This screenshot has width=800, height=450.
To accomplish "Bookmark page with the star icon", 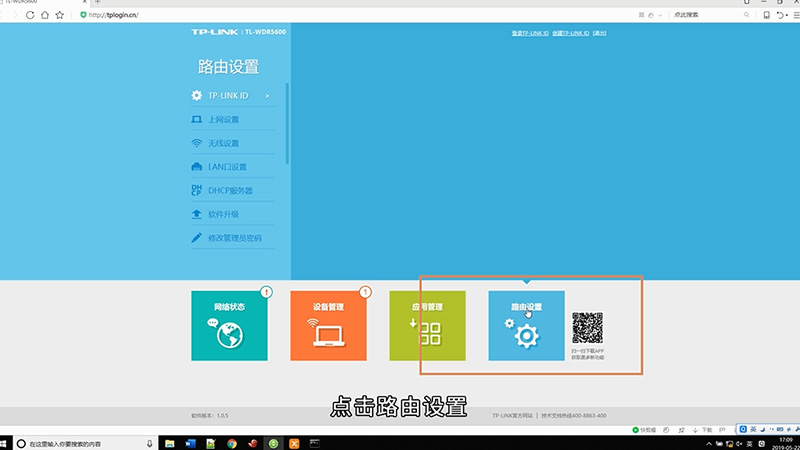I will [x=60, y=15].
